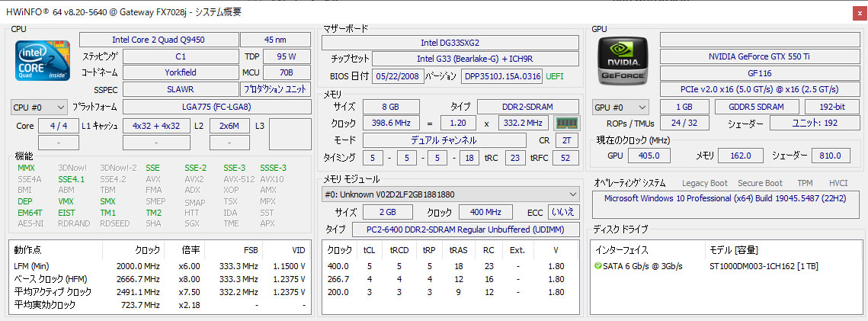
Task: Select the ベース クロック (HFM) row
Action: (161, 279)
